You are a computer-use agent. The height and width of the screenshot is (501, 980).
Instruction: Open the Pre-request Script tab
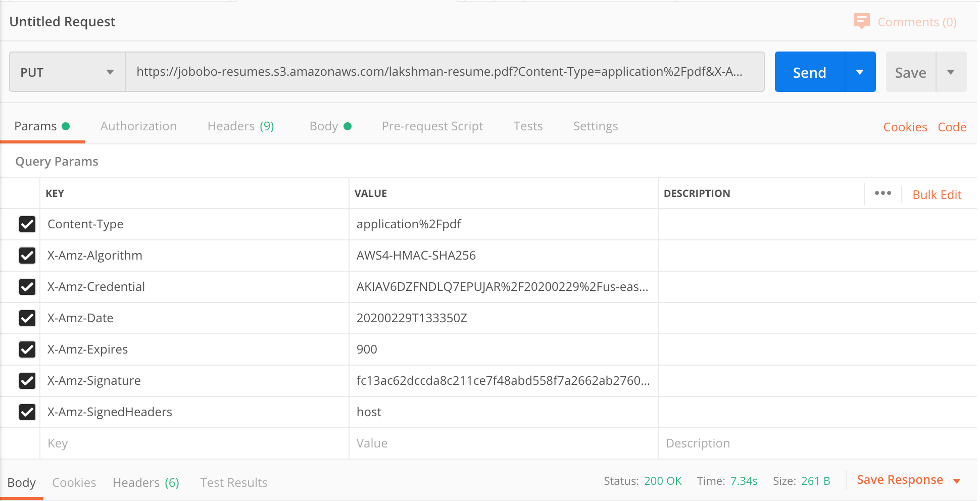pyautogui.click(x=432, y=126)
